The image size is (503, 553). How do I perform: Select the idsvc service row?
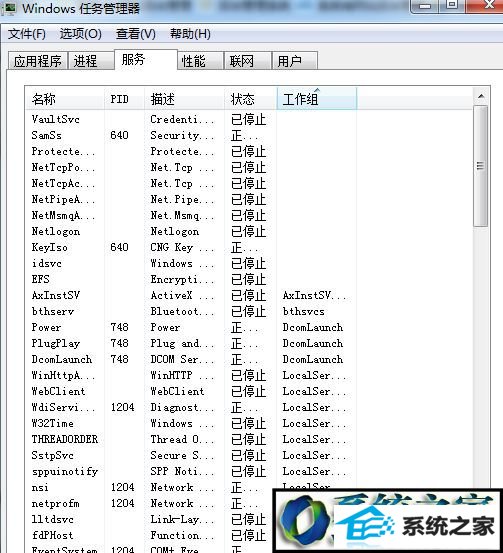pyautogui.click(x=249, y=263)
